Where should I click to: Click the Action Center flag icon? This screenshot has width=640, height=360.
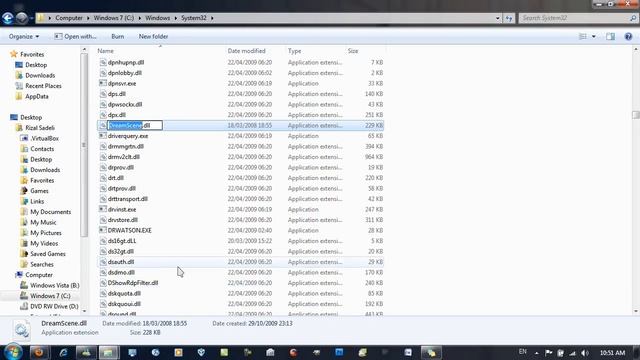click(549, 353)
